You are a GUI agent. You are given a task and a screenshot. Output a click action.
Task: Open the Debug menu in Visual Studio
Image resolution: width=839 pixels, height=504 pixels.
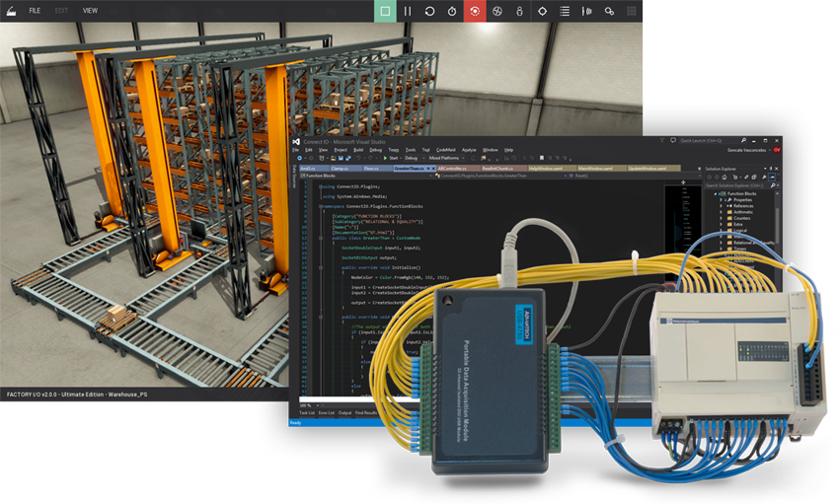(x=376, y=150)
